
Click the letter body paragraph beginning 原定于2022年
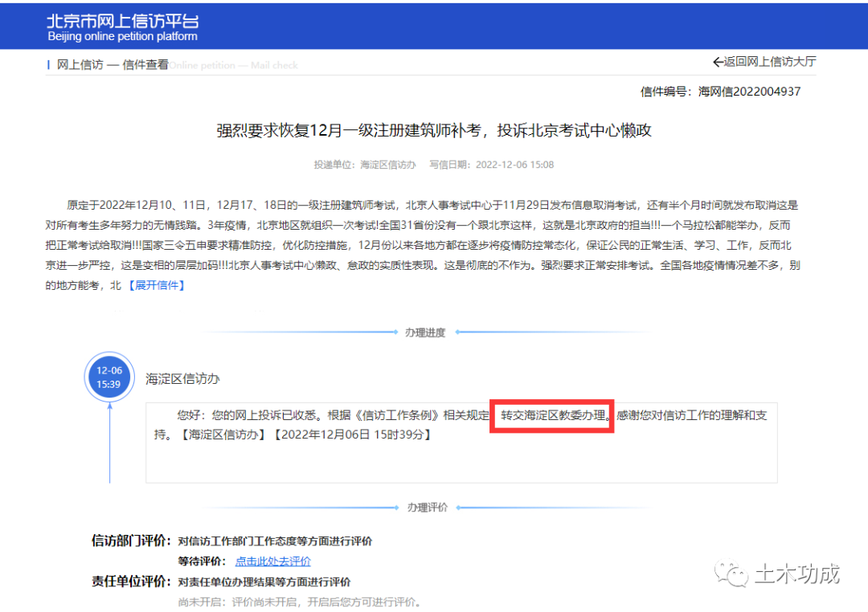point(423,245)
